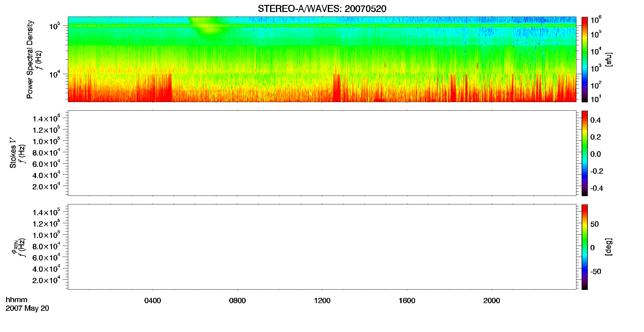This screenshot has width=644, height=332.
Task: Click the title "STEREO-A/WAVES: 20070520"
Action: tap(322, 9)
